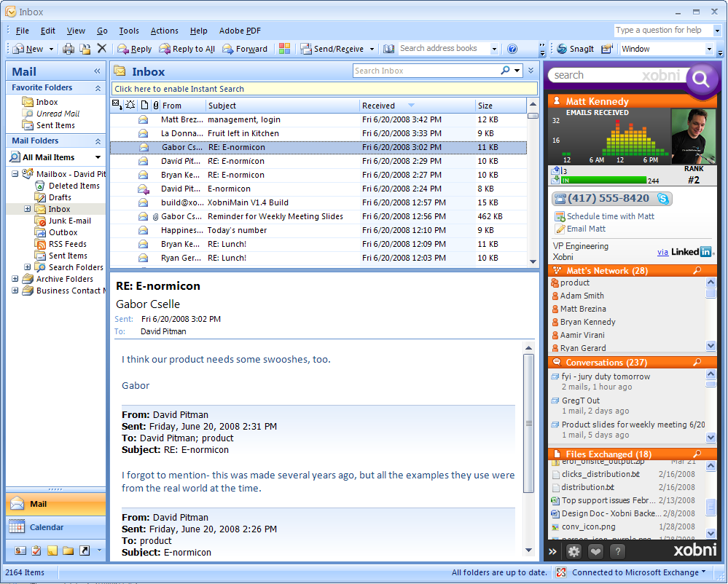Open the Edit menu

point(48,31)
